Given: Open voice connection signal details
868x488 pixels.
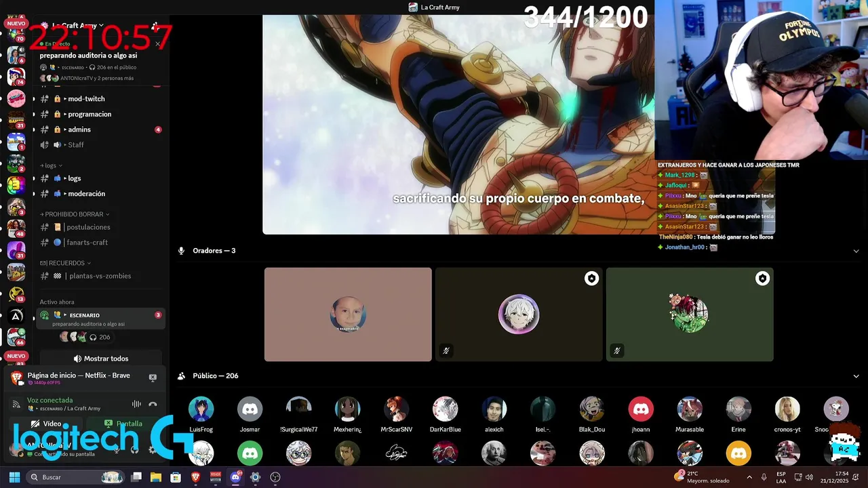Looking at the screenshot, I should click(16, 404).
